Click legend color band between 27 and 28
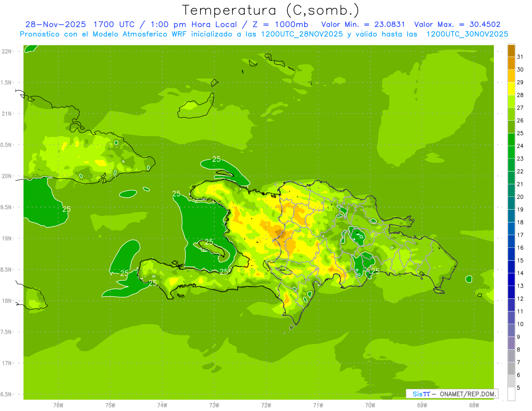 coord(511,102)
